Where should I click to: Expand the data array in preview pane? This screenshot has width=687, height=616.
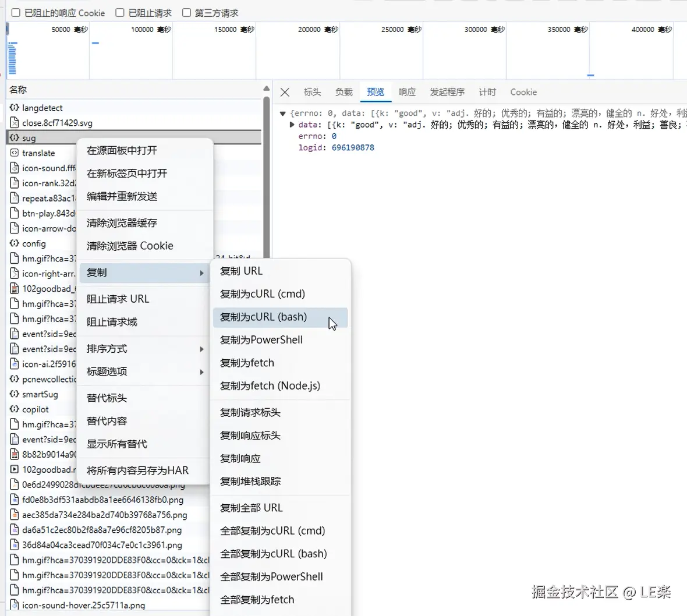[291, 124]
